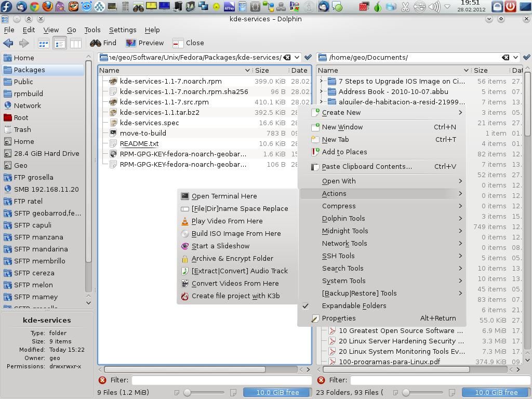Expand the 7 Steps to Upgrade folder

tap(322, 81)
